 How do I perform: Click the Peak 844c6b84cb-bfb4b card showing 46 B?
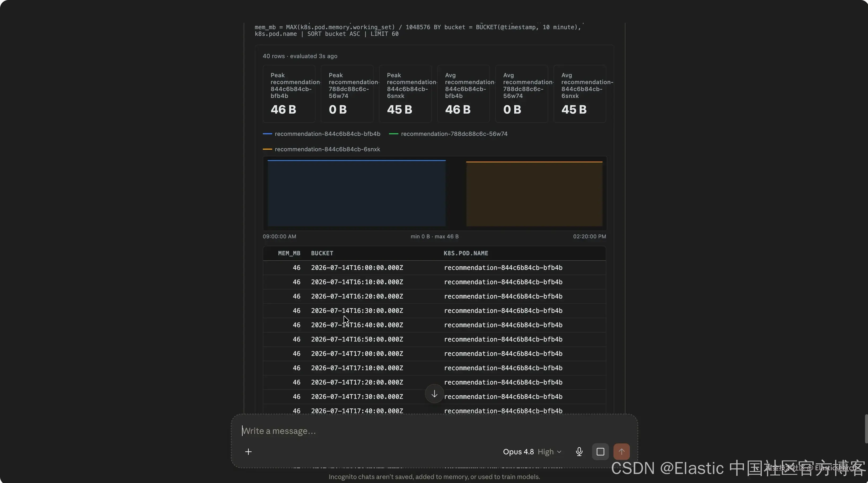pyautogui.click(x=289, y=94)
